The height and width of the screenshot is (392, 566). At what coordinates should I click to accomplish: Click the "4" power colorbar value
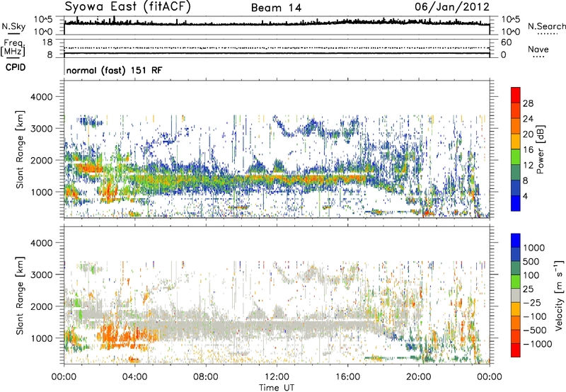pyautogui.click(x=525, y=196)
